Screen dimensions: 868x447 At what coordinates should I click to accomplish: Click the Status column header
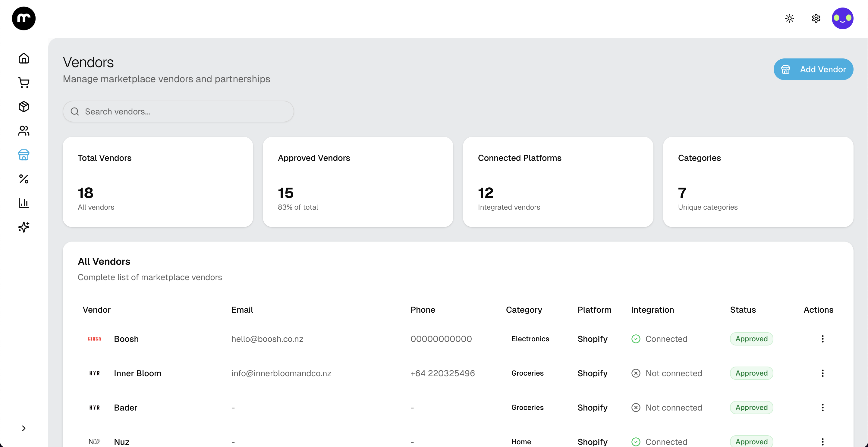click(x=743, y=310)
